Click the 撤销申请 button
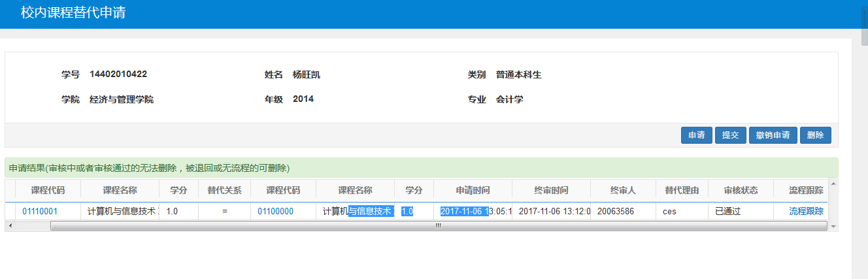The width and height of the screenshot is (868, 279). (773, 135)
